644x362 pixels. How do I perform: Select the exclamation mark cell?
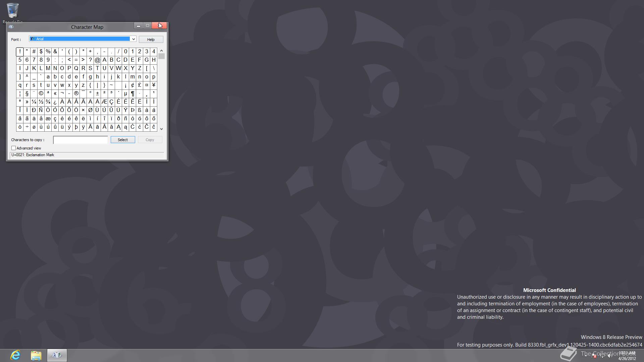[x=20, y=52]
